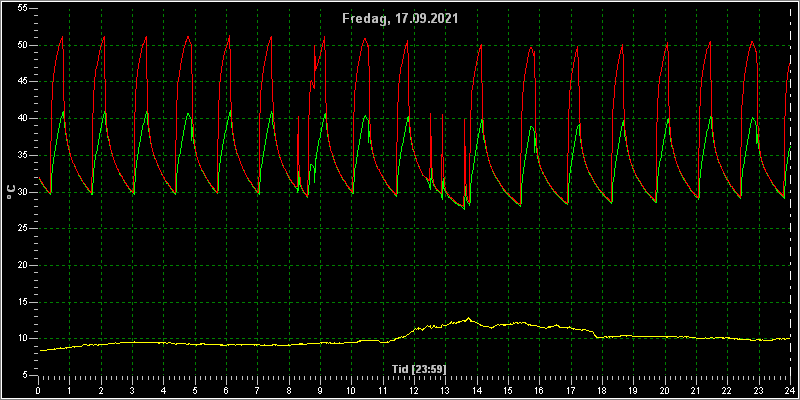Click hour 18 on the time axis

click(602, 390)
